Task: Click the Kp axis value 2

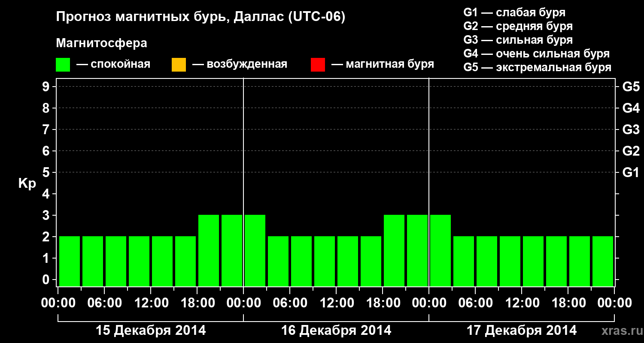Action: coord(47,237)
